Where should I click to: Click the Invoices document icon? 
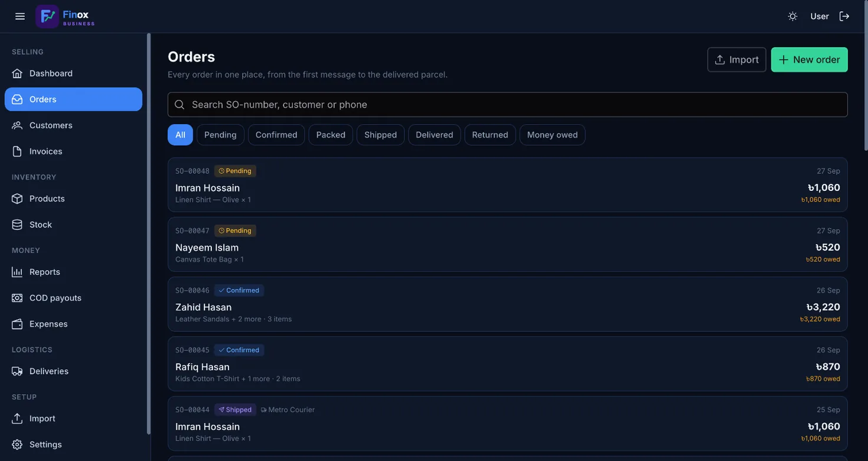17,151
